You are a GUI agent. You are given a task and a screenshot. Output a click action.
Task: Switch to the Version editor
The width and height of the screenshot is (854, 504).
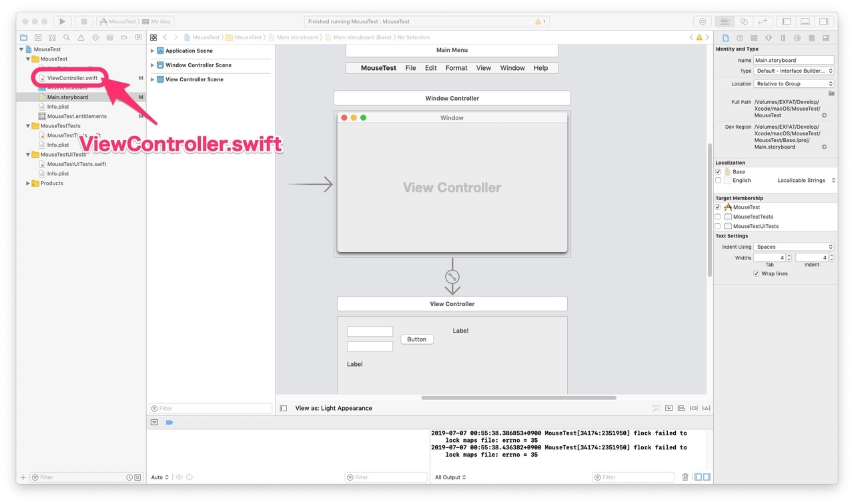tap(763, 21)
